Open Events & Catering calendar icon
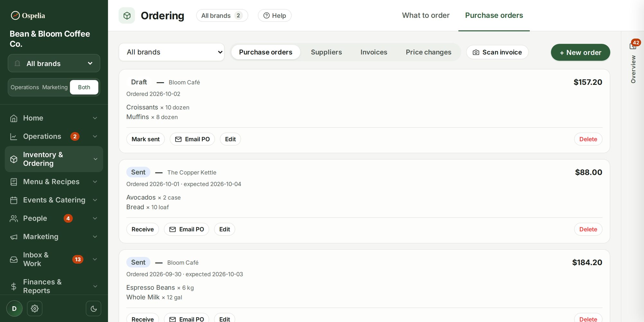Screen dimensions: 644x322 click(13, 200)
